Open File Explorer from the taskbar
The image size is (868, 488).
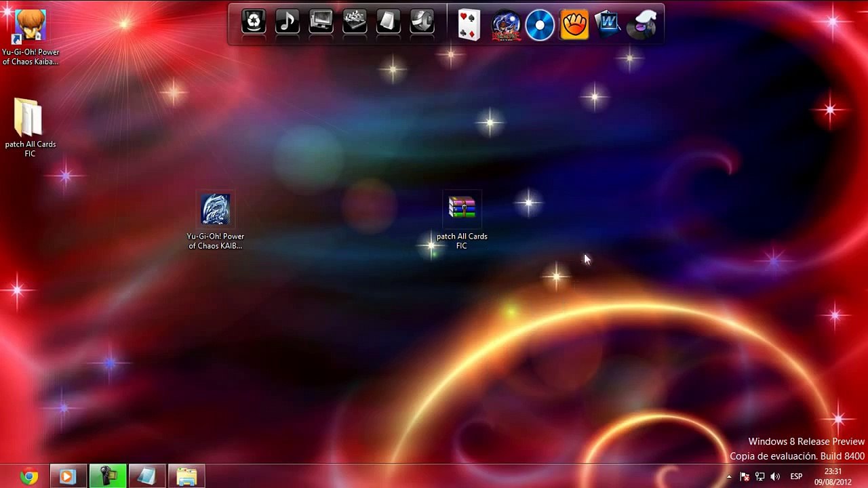(x=186, y=476)
